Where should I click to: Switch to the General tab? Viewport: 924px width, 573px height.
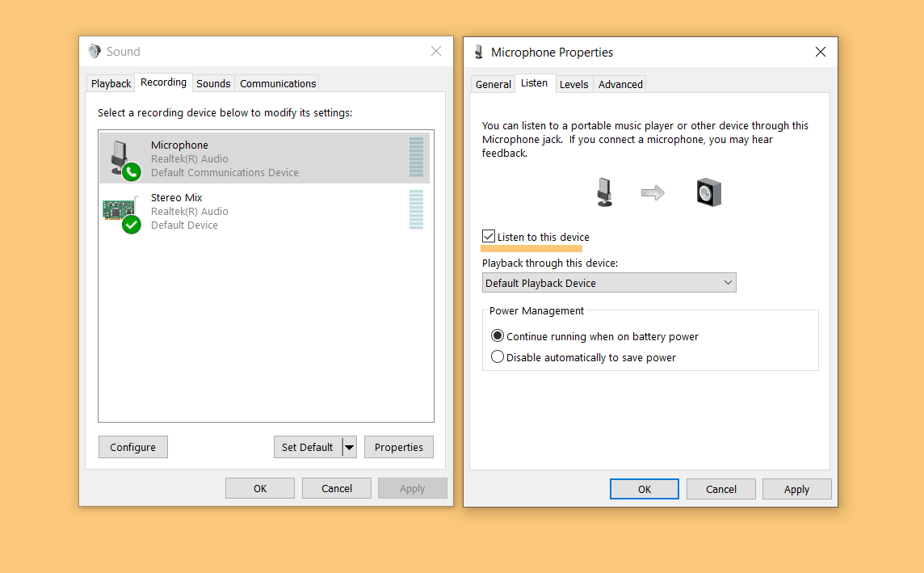pyautogui.click(x=493, y=84)
